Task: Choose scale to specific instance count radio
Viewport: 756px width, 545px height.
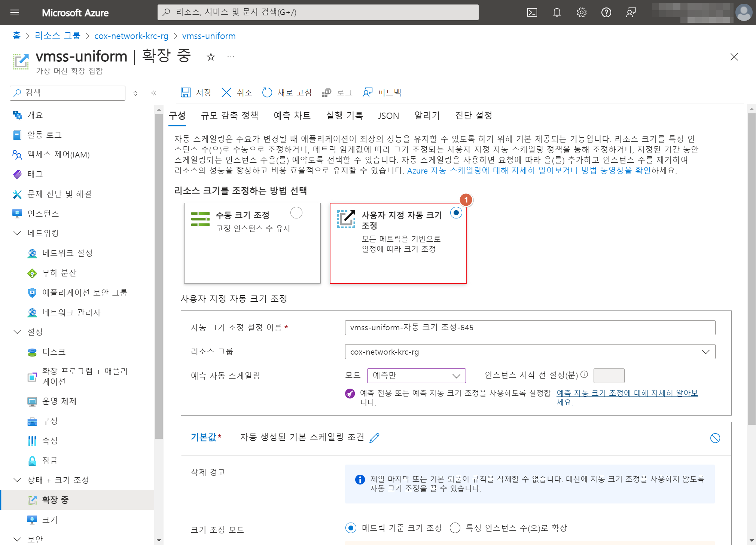Action: pyautogui.click(x=455, y=528)
